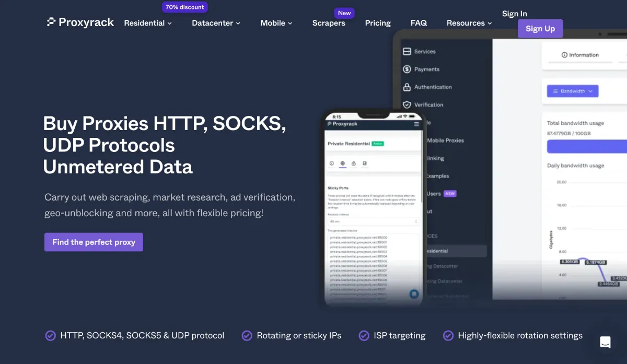This screenshot has height=364, width=627.
Task: Expand the Resources menu
Action: point(469,23)
